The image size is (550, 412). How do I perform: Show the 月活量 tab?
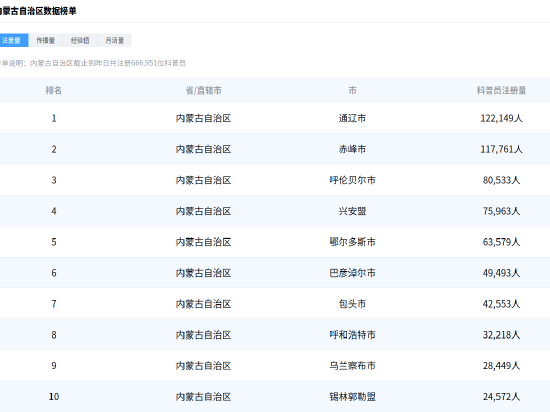114,40
